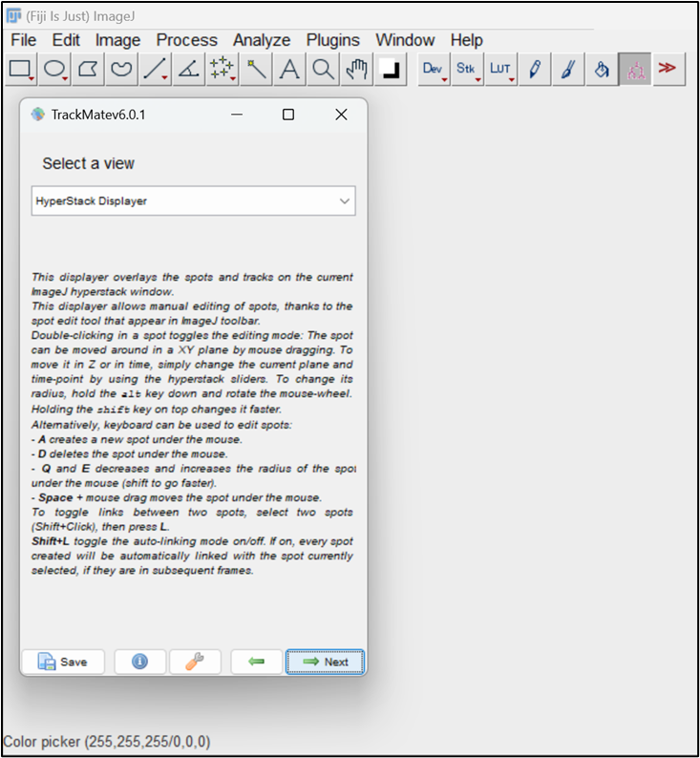Viewport: 700px width, 758px height.
Task: Select the Text tool
Action: point(289,69)
